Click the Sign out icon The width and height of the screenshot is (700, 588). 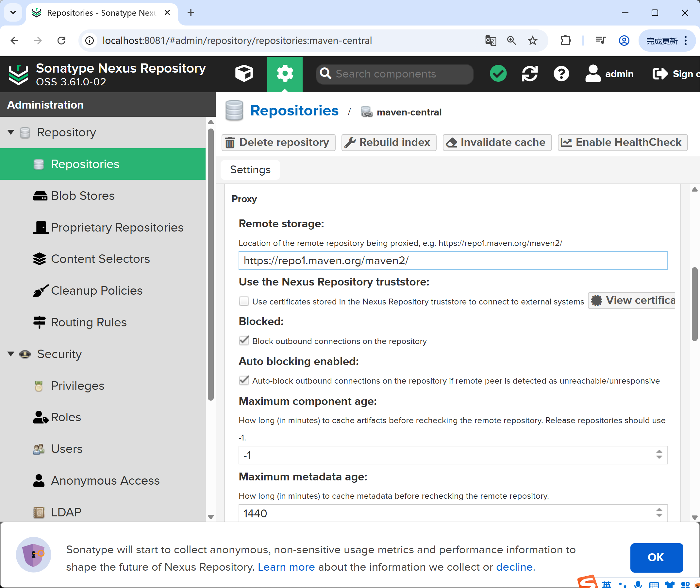click(660, 74)
